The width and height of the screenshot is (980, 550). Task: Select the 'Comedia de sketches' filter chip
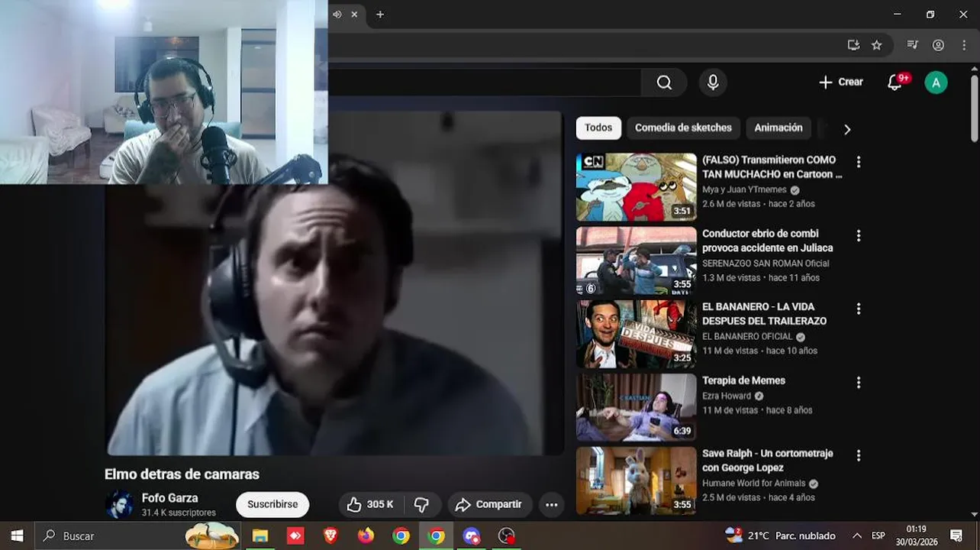point(683,128)
